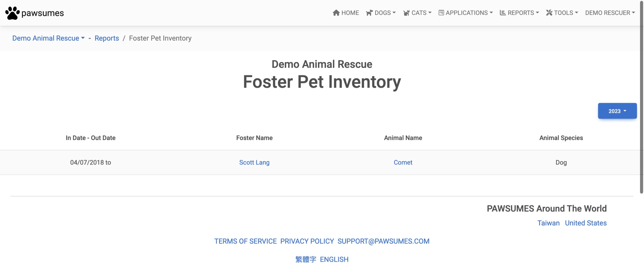The width and height of the screenshot is (644, 272).
Task: Go to Reports via breadcrumb link
Action: [107, 38]
